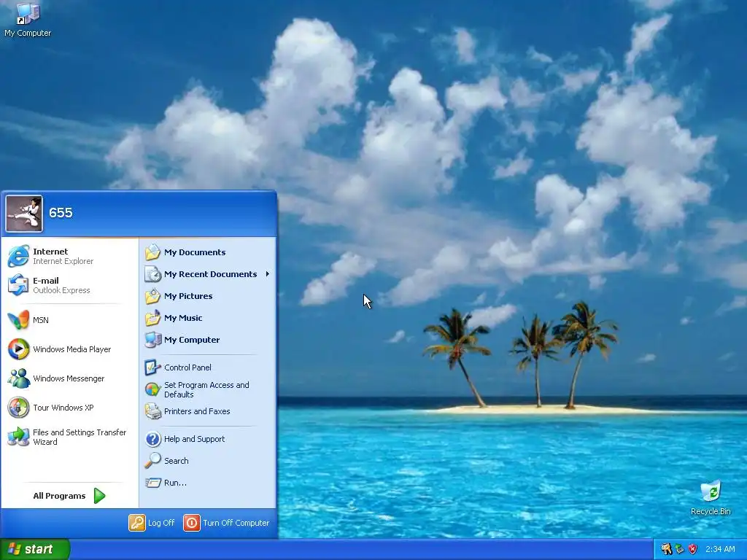Click the Tour Windows XP label
Viewport: 747px width, 560px height.
pos(63,408)
